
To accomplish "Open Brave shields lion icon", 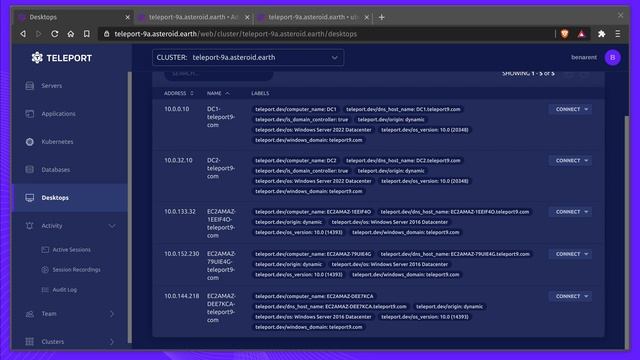I will point(564,34).
